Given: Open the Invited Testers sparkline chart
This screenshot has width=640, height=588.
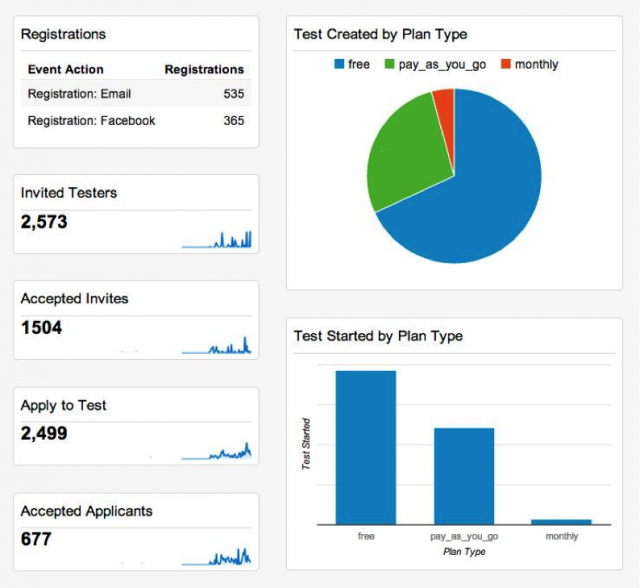Looking at the screenshot, I should click(x=217, y=240).
